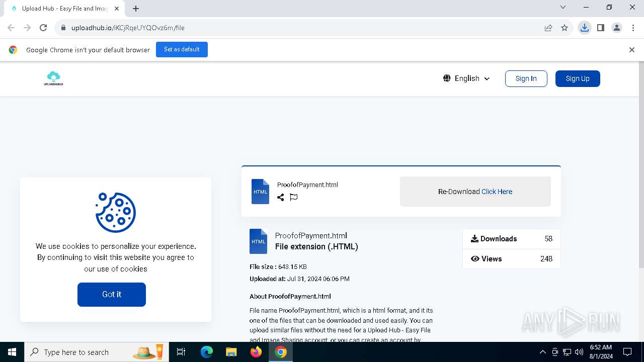Screen dimensions: 644x362
Task: Click the cookie illustration icon
Action: pyautogui.click(x=116, y=212)
